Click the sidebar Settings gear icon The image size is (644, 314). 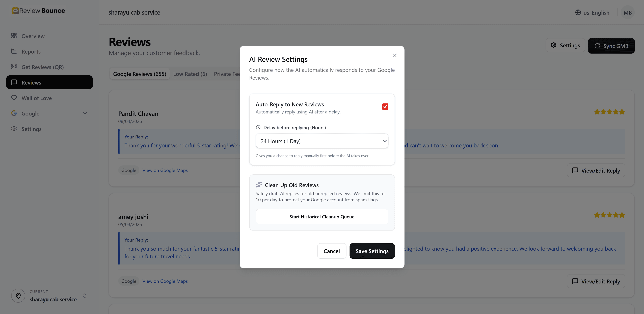[14, 129]
